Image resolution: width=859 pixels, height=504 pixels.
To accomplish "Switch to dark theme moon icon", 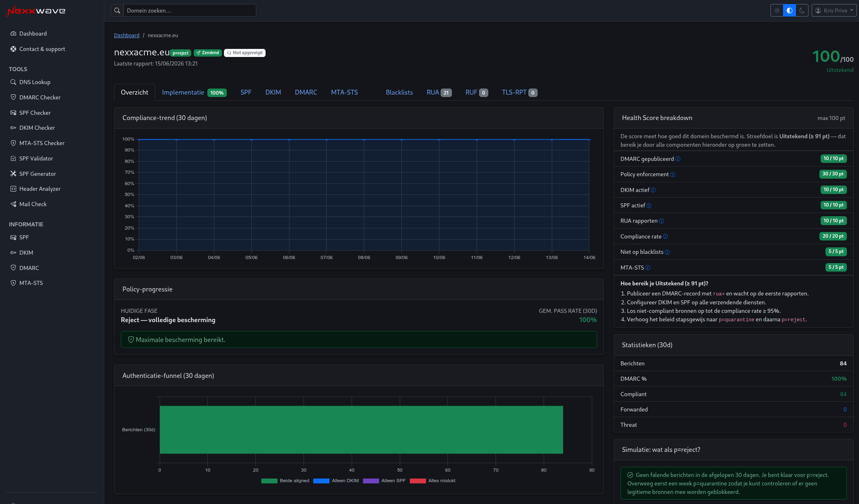I will pyautogui.click(x=802, y=11).
